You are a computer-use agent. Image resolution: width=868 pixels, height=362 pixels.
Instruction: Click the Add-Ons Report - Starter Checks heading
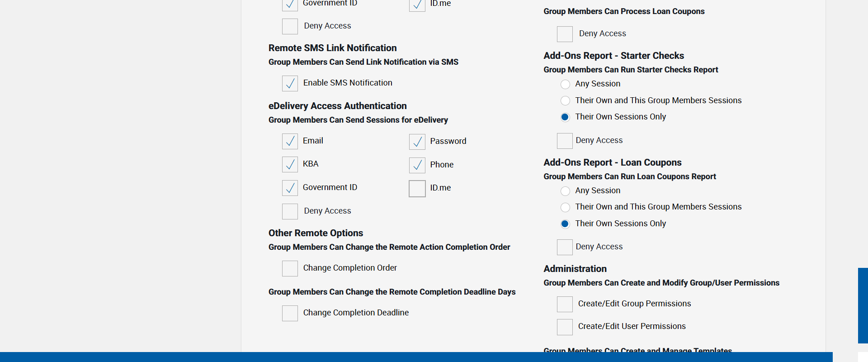[x=613, y=56]
